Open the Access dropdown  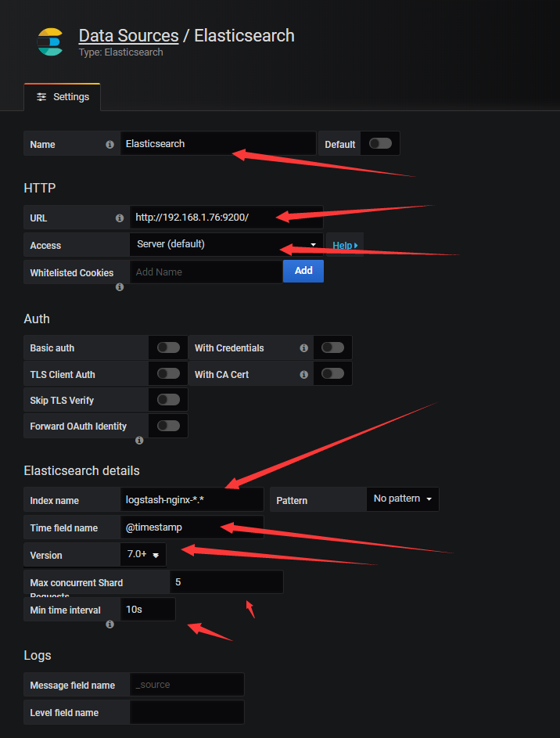coord(226,244)
